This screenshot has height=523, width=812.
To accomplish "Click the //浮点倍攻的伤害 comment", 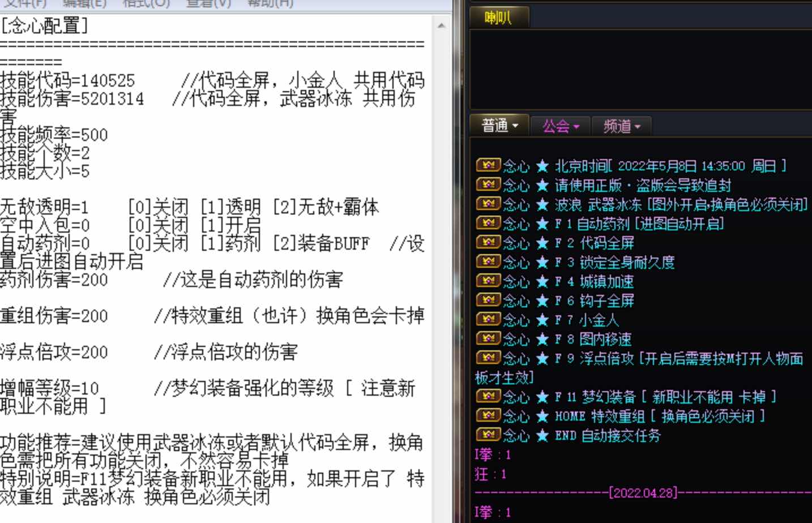I will point(226,352).
